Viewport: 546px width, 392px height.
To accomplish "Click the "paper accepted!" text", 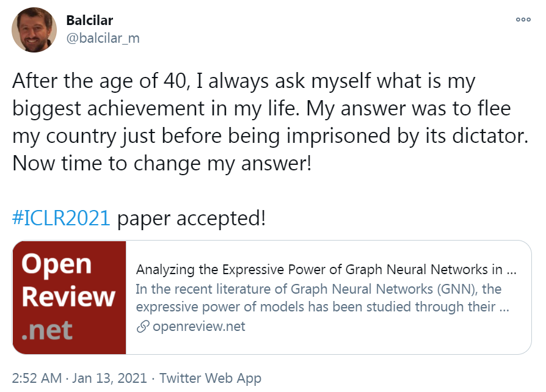I will pos(191,218).
